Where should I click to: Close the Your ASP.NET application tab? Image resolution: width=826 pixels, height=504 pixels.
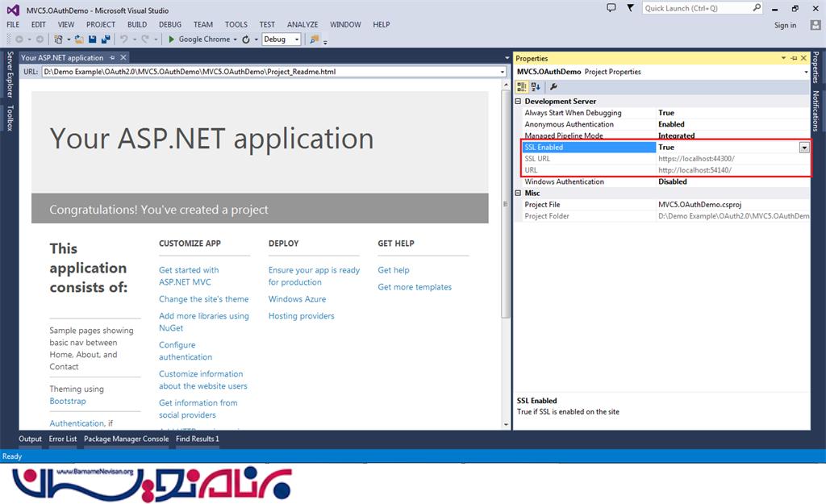(x=123, y=58)
